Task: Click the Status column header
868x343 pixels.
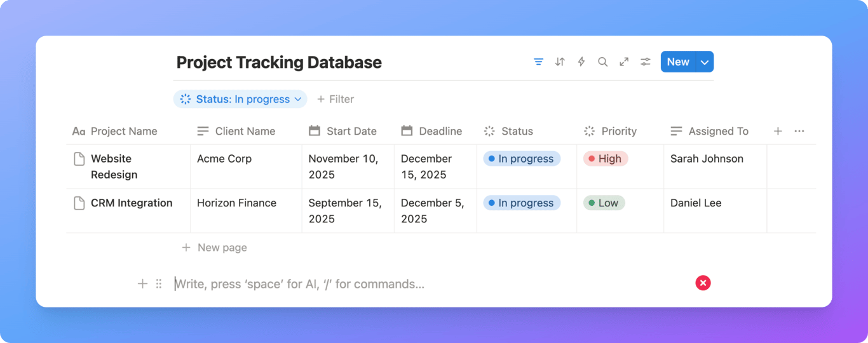Action: pos(508,131)
